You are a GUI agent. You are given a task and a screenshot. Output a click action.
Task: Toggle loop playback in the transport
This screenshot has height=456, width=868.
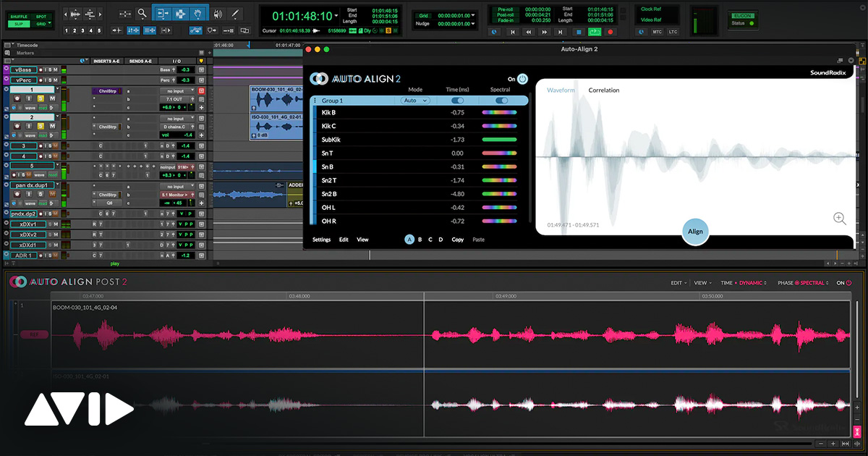pos(595,32)
